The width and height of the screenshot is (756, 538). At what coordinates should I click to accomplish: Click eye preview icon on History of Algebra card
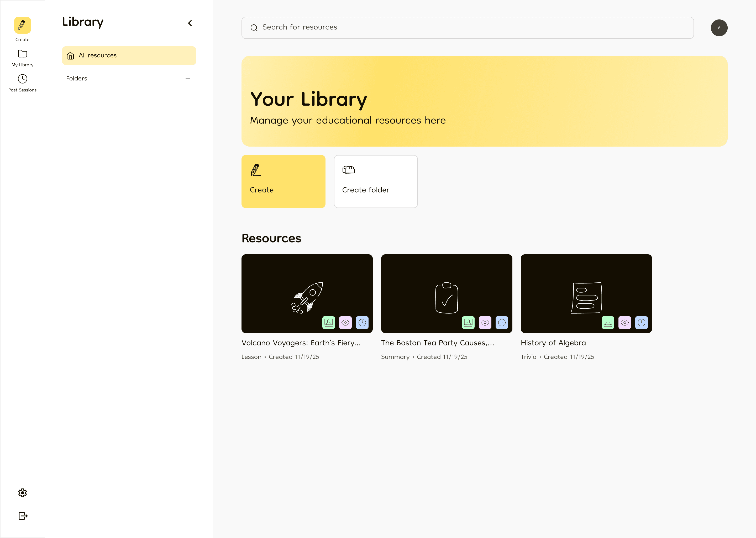coord(624,322)
